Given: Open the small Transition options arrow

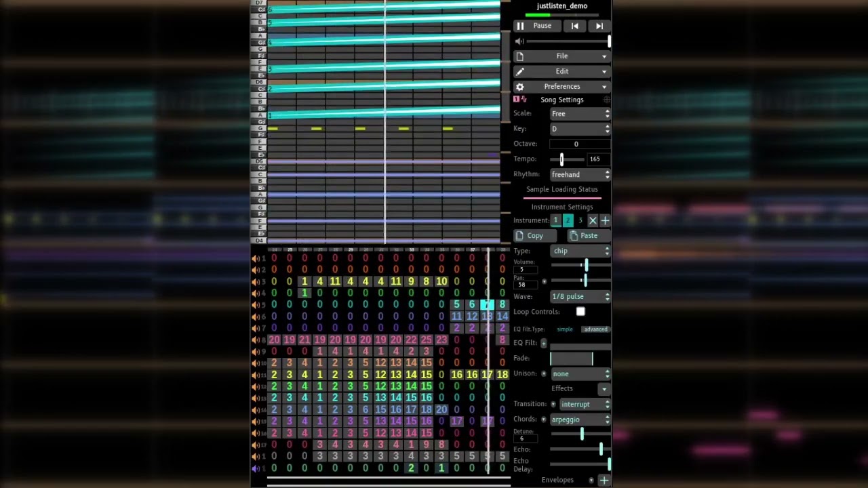Looking at the screenshot, I should (553, 405).
